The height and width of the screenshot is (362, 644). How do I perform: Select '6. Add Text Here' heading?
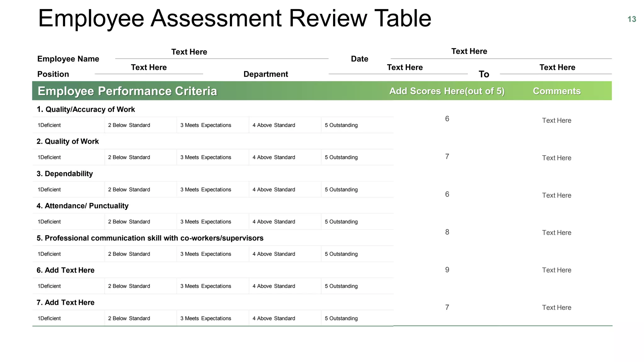(x=65, y=270)
